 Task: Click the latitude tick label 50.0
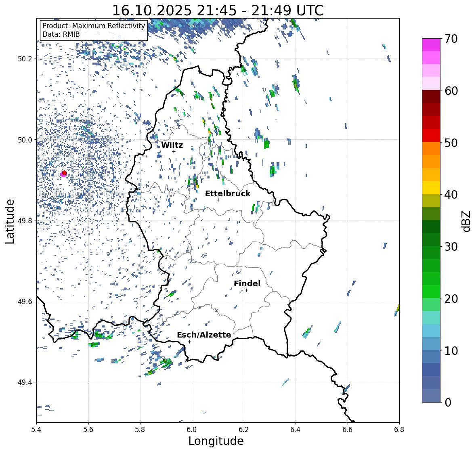(x=25, y=140)
